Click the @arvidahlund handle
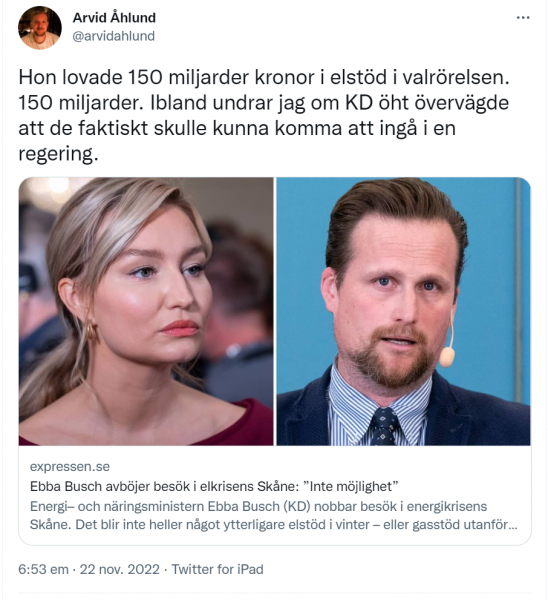 pos(114,36)
